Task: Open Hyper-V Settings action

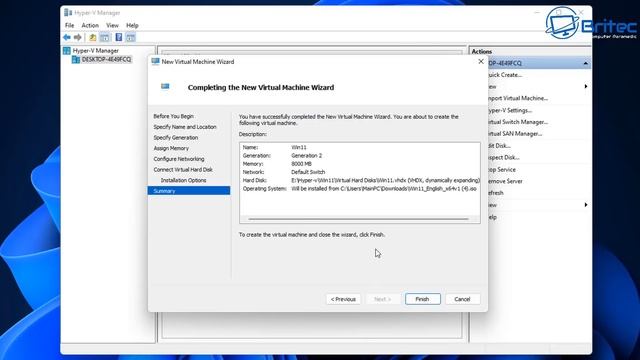Action: (509, 110)
